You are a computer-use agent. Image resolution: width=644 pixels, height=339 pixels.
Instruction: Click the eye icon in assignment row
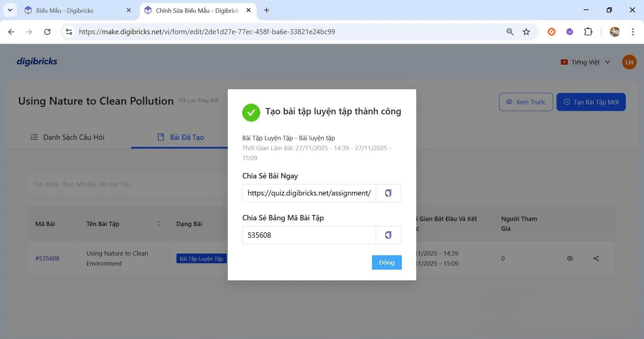coord(570,259)
